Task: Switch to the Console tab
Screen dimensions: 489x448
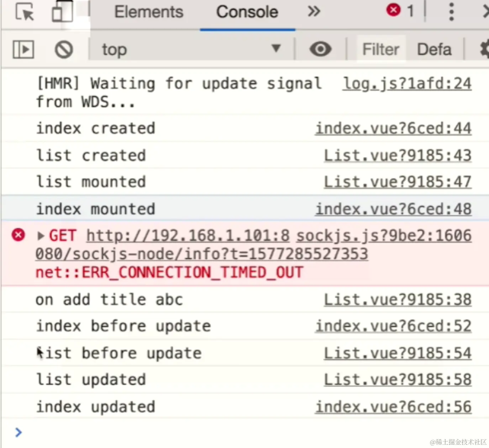Action: coord(247,12)
